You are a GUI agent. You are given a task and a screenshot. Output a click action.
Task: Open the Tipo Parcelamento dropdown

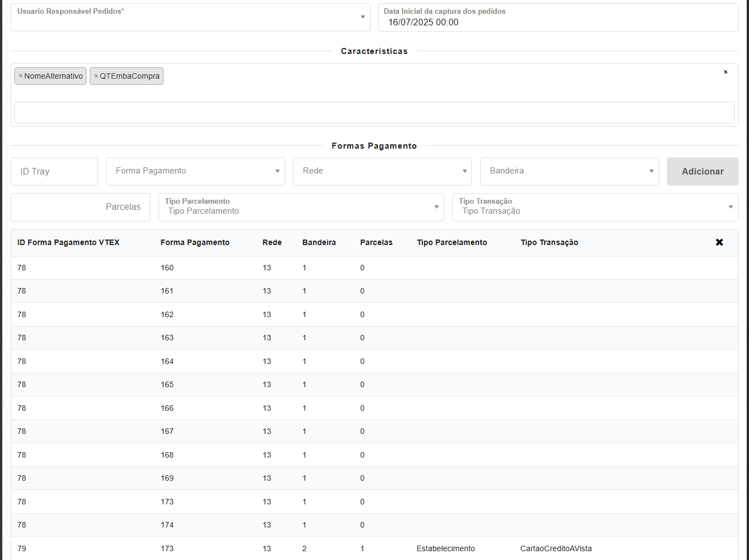click(x=301, y=207)
